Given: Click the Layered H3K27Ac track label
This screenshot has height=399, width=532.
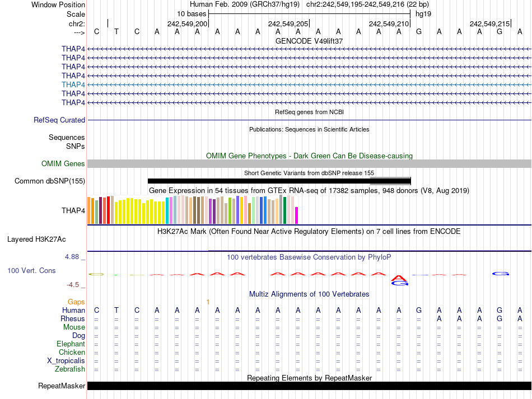Looking at the screenshot, I should pyautogui.click(x=36, y=239).
